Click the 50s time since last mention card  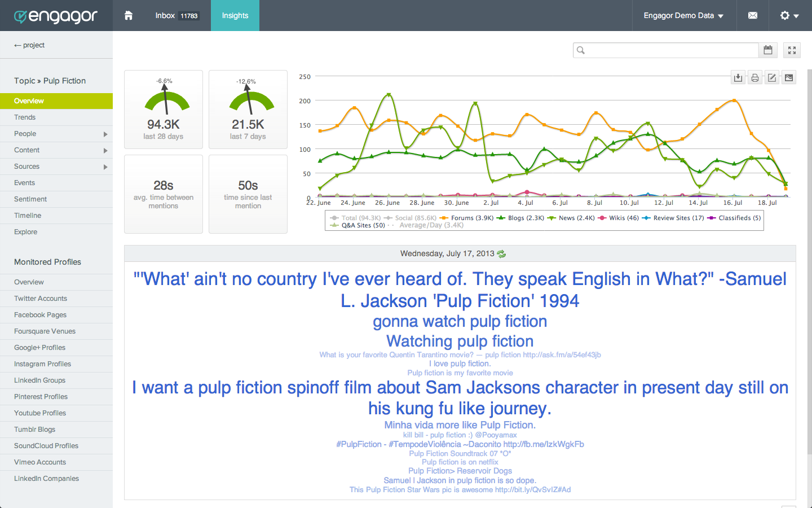[x=248, y=194]
